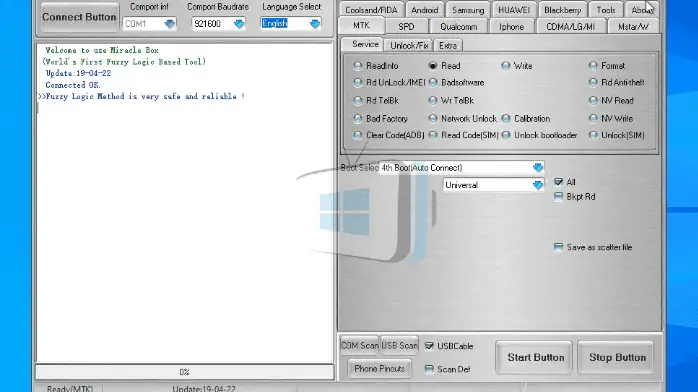The image size is (698, 392).
Task: Choose the Wr TelBk radio option
Action: [x=433, y=101]
